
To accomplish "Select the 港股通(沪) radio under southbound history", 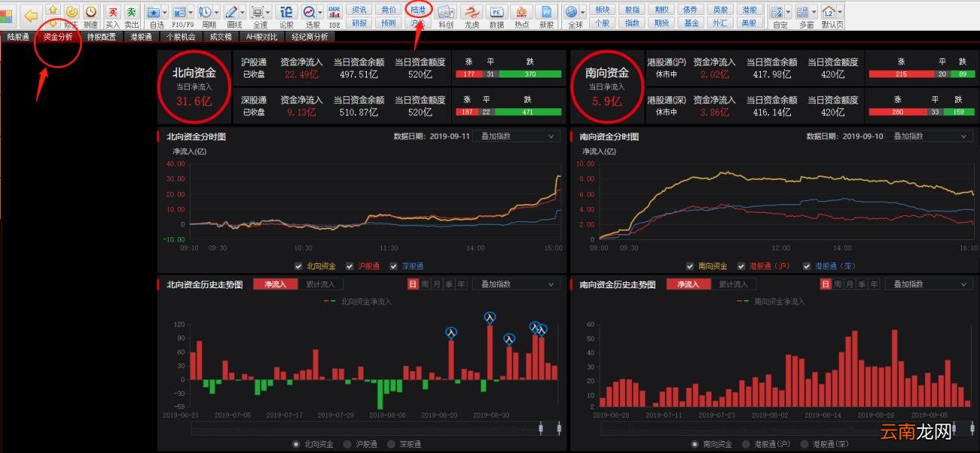I will pos(746,444).
